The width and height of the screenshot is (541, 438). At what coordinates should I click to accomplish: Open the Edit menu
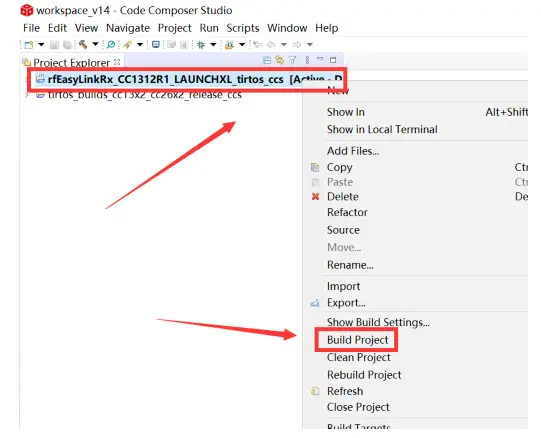(57, 28)
